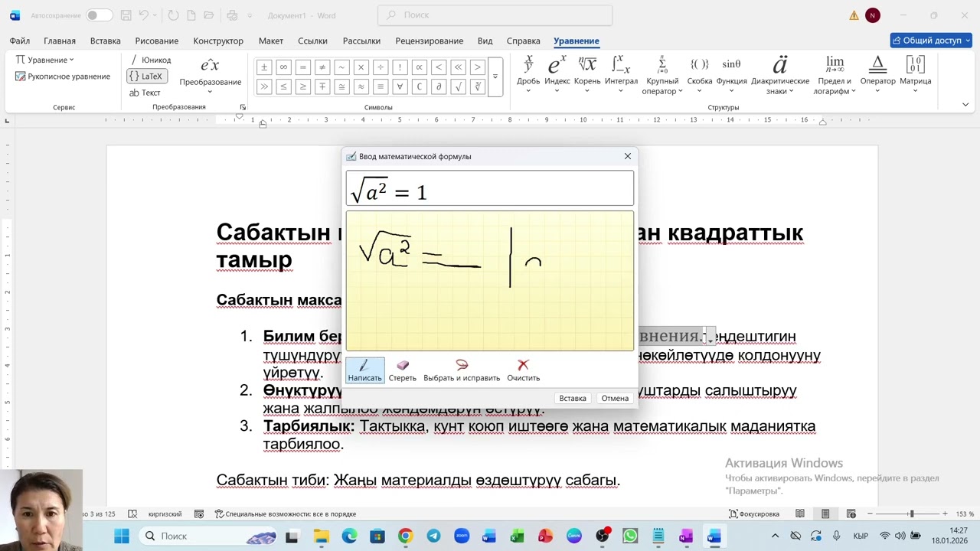Switch to the Главная ribbon tab
The width and height of the screenshot is (980, 551).
tap(60, 41)
